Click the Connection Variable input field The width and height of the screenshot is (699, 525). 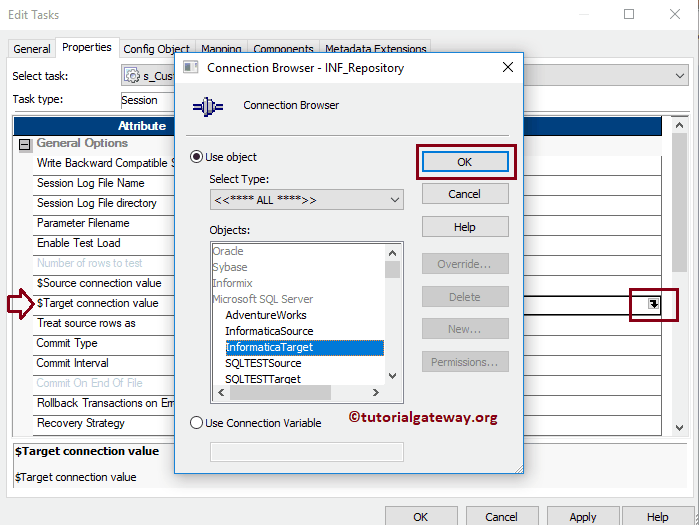click(307, 452)
